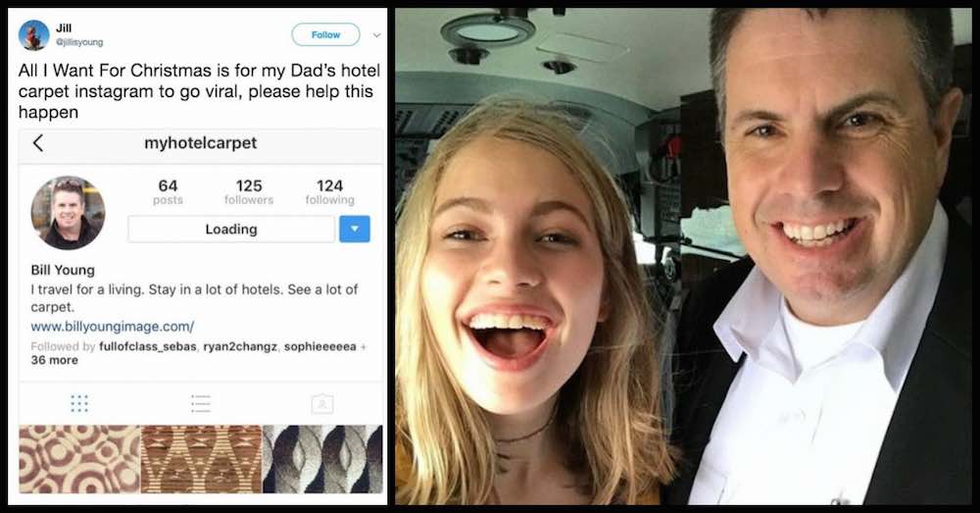Click Jill's profile avatar on the tweet
Screen dimensions: 980x513
pyautogui.click(x=33, y=35)
